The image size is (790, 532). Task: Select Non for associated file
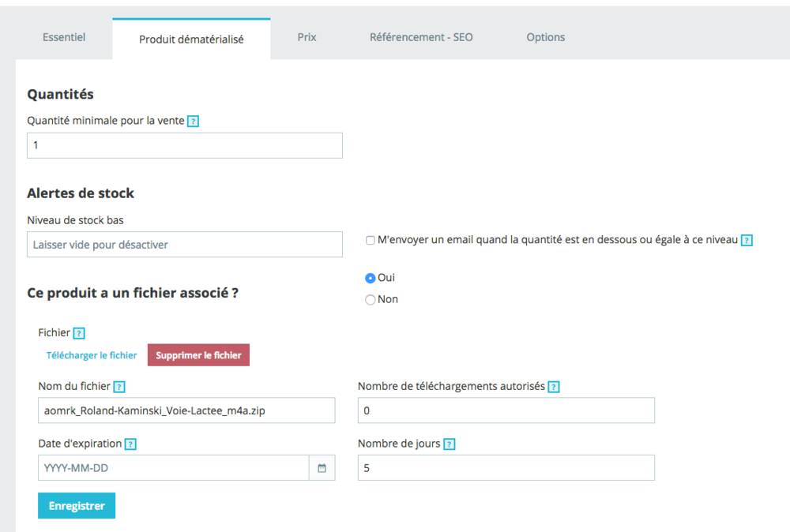point(370,298)
